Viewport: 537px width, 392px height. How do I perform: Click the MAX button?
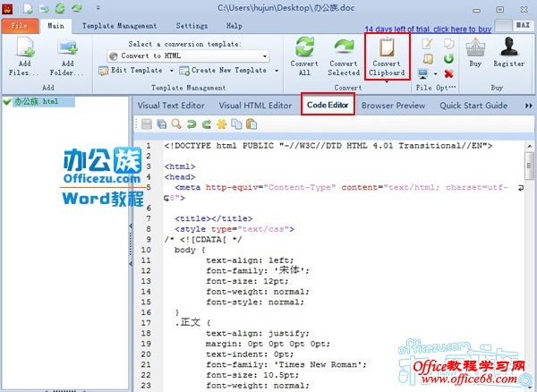pyautogui.click(x=523, y=25)
